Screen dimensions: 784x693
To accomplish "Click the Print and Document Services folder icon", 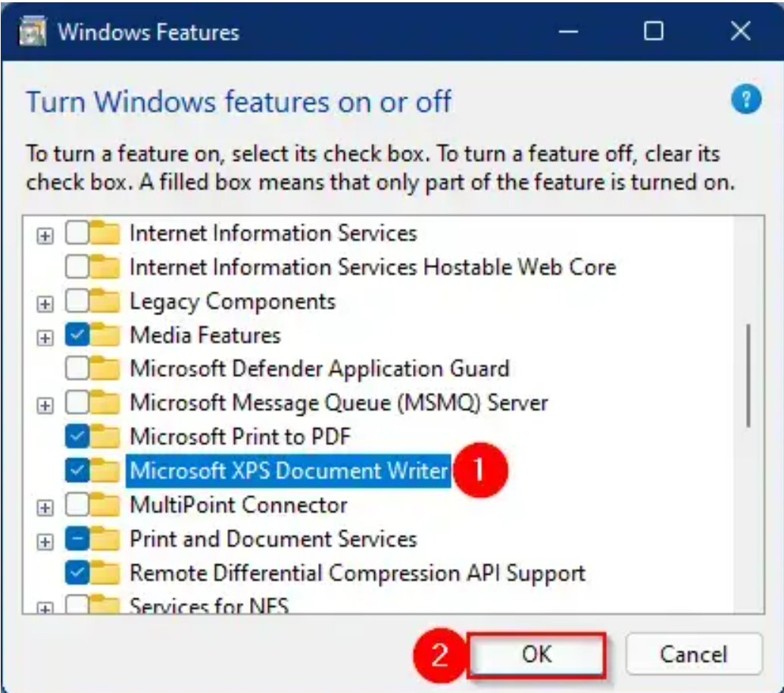I will click(105, 538).
